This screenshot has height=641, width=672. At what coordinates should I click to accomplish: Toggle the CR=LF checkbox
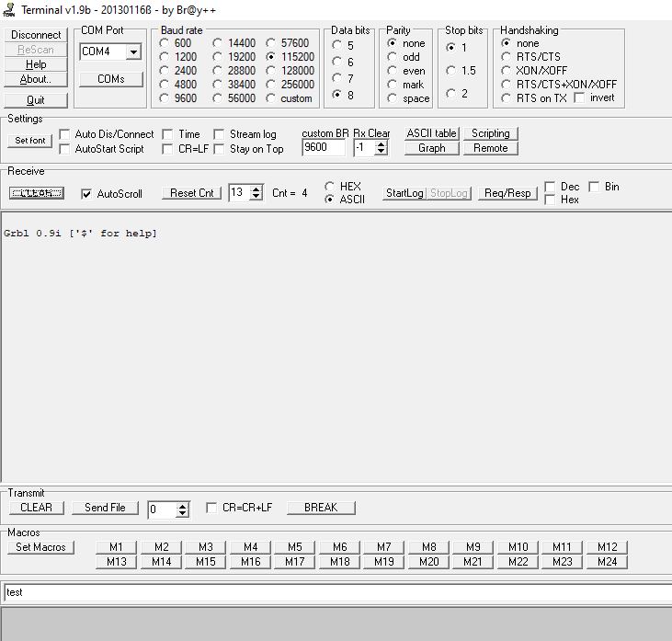coord(167,149)
